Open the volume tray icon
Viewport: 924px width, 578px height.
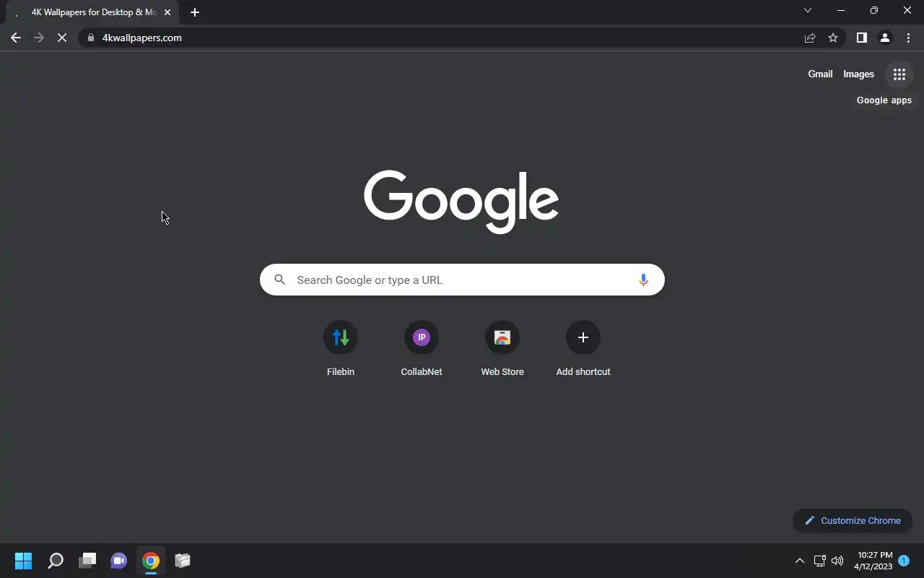point(837,561)
